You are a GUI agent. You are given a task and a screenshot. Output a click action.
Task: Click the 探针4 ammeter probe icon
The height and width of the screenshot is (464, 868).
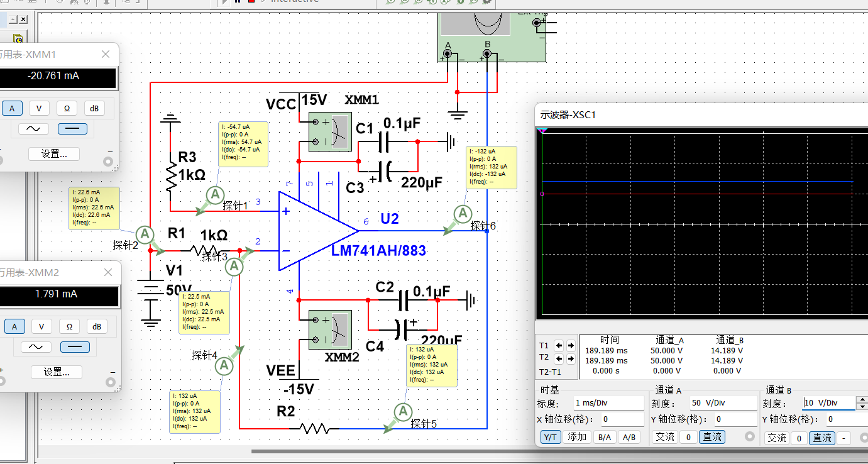click(224, 365)
